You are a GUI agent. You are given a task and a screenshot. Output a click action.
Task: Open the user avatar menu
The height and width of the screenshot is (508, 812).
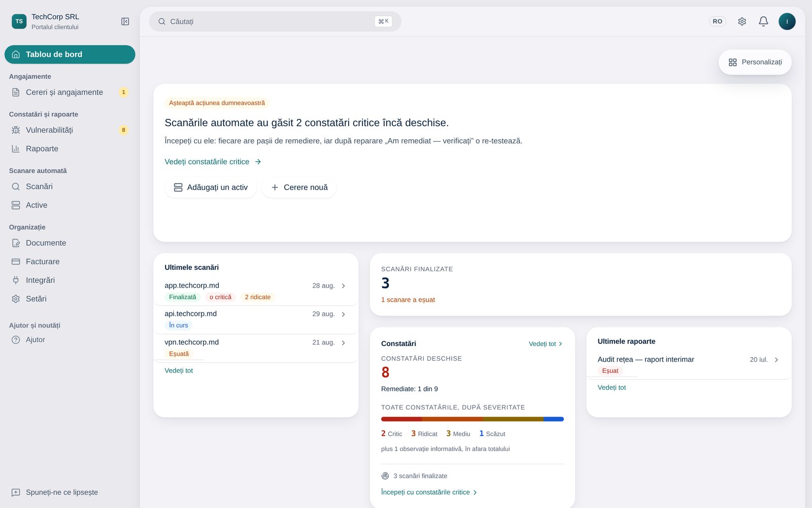[787, 21]
